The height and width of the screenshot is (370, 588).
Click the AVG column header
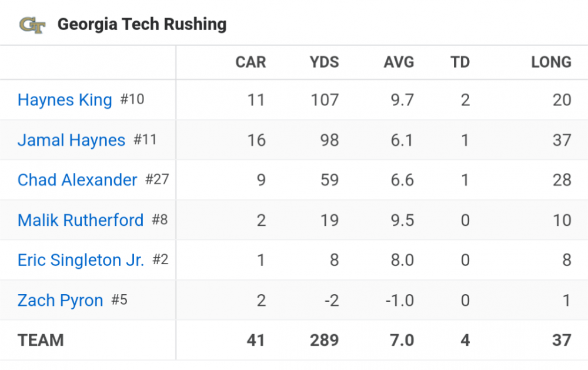(x=399, y=62)
